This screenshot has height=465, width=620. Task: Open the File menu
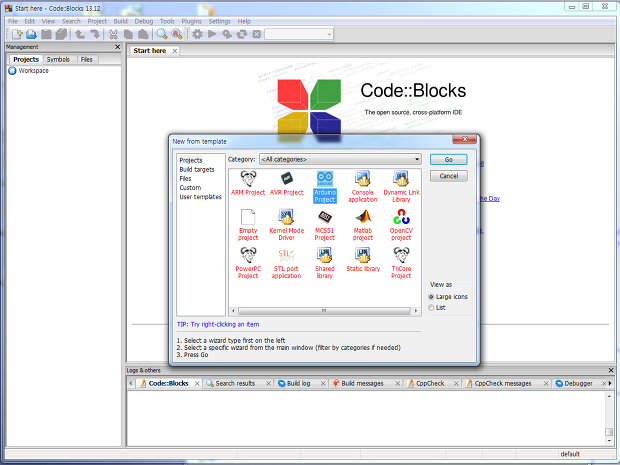click(13, 21)
